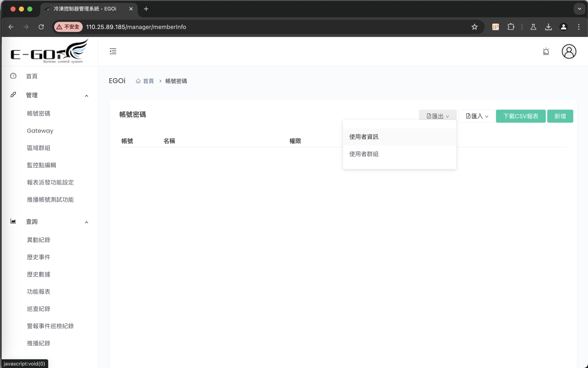Open Gateway in sidebar
The image size is (588, 368).
tap(40, 131)
